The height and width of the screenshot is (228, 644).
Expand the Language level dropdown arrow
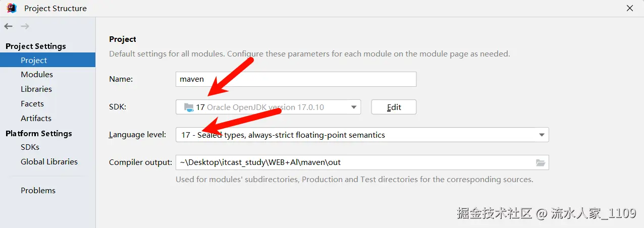pyautogui.click(x=542, y=135)
